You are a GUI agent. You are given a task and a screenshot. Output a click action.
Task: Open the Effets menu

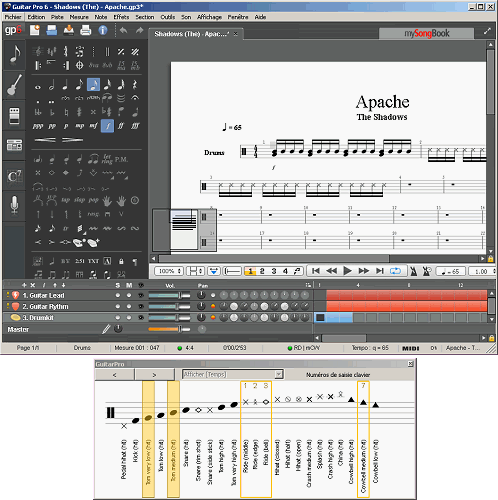point(121,17)
